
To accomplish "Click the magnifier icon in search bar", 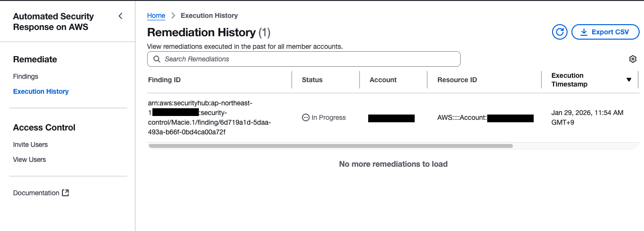I will coord(157,59).
